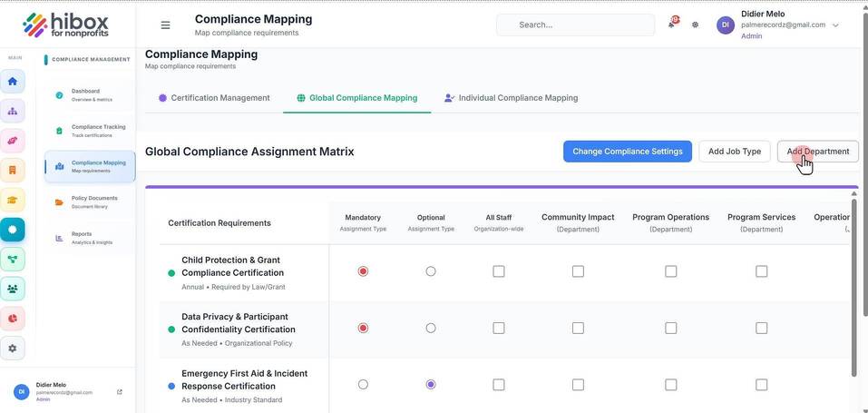This screenshot has height=413, width=868.
Task: Click the logout icon beside Didier Melo footer
Action: pos(120,392)
